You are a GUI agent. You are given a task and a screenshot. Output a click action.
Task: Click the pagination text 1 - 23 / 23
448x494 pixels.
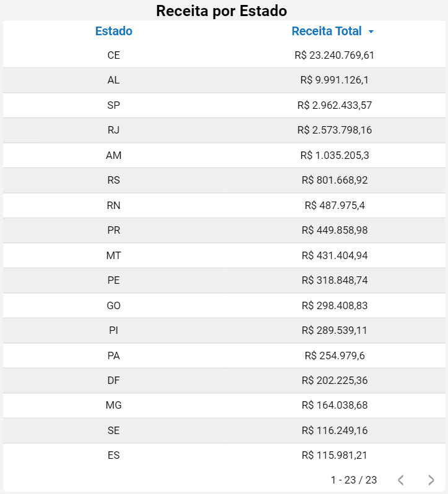[x=354, y=480]
